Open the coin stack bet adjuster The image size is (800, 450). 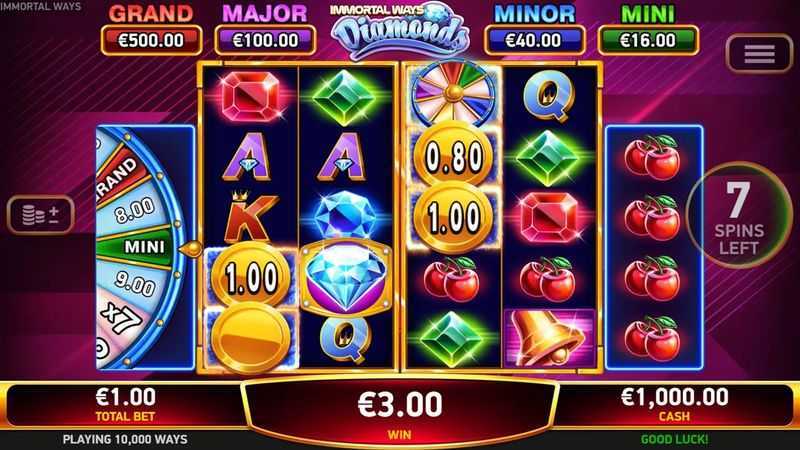[41, 215]
